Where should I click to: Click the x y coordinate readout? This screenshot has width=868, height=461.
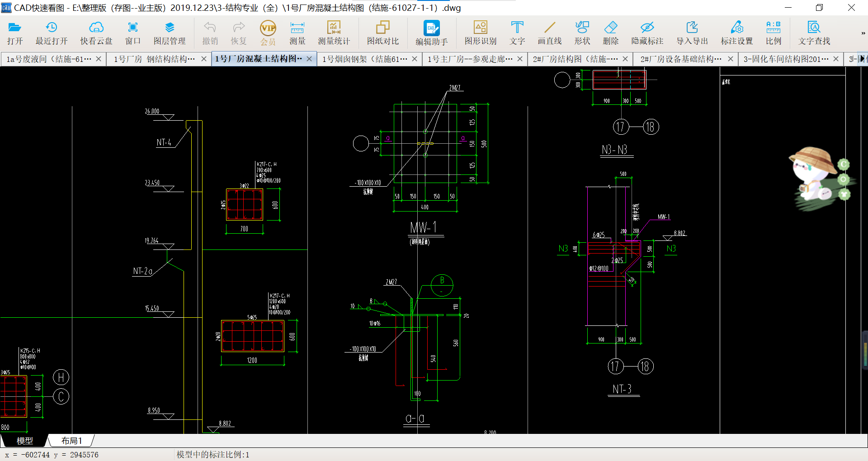[x=52, y=455]
